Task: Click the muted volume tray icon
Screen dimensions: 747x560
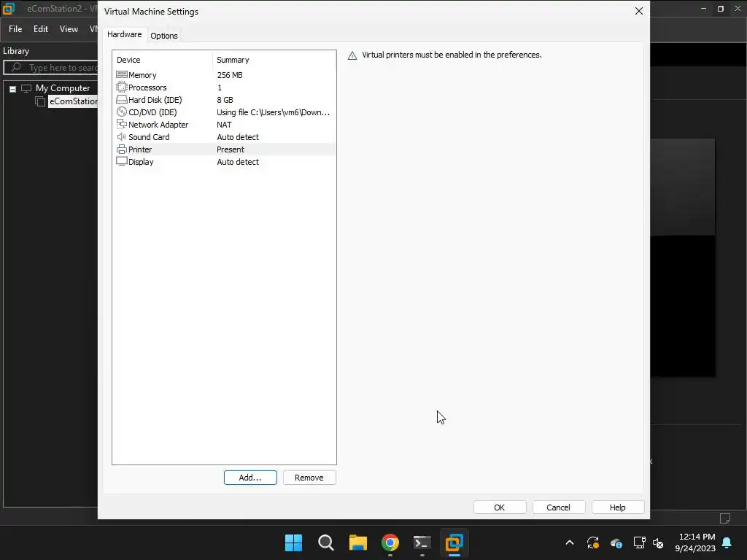Action: click(658, 542)
